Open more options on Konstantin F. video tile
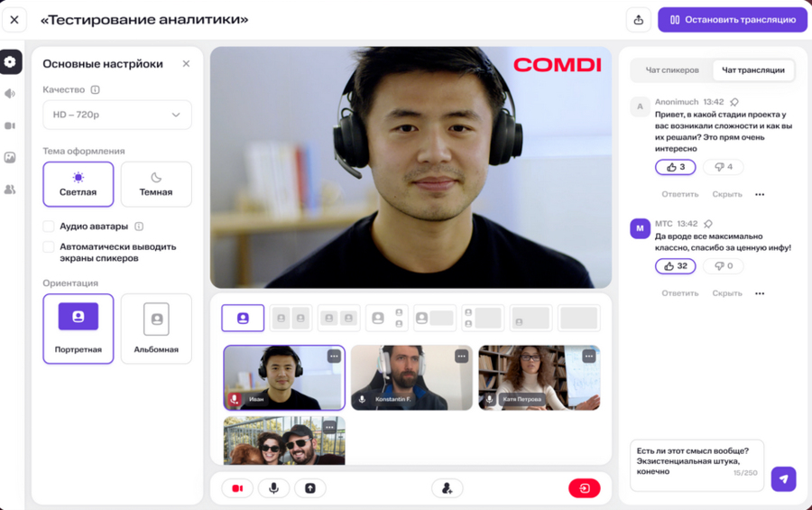Screen dimensions: 812x510 (461, 357)
